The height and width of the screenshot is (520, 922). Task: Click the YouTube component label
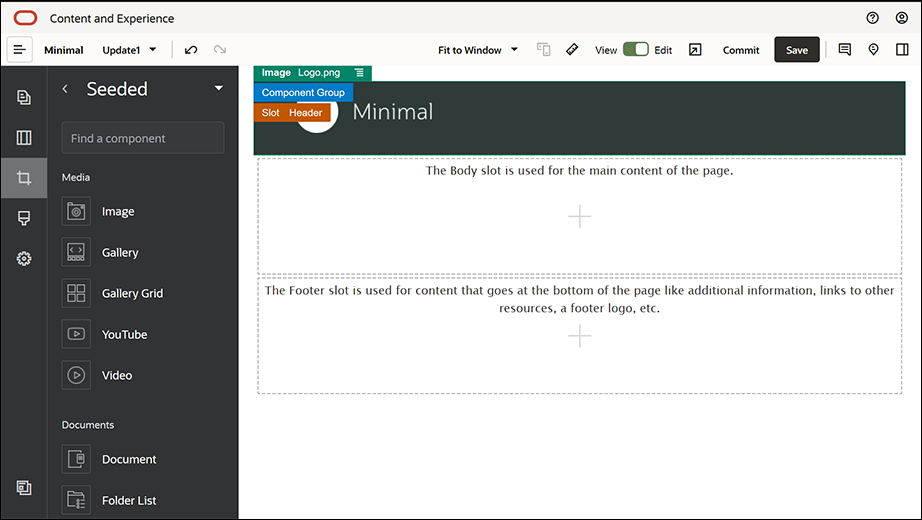(125, 334)
